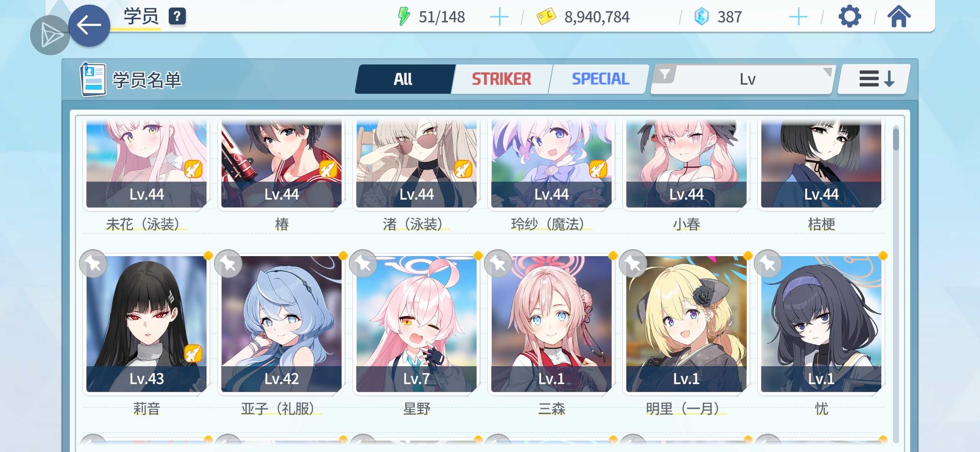Switch to the SPECIAL tab
980x452 pixels.
[x=600, y=79]
